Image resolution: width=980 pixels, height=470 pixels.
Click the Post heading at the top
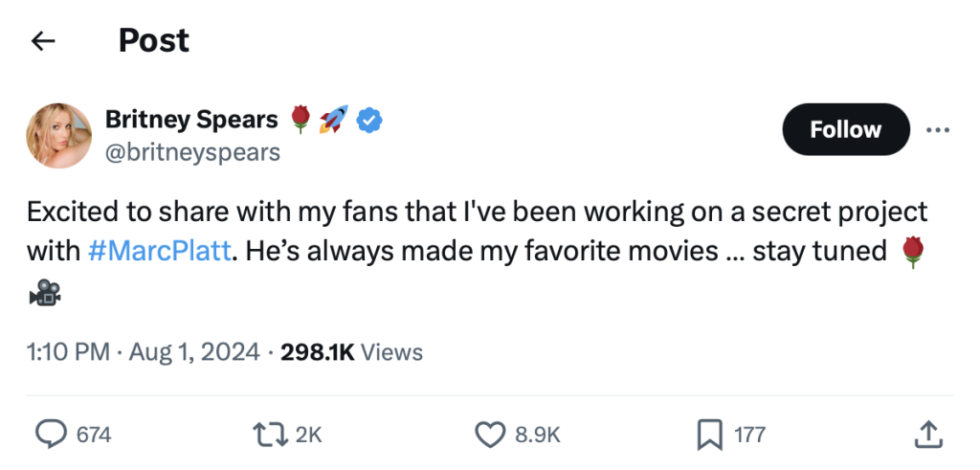(x=153, y=41)
